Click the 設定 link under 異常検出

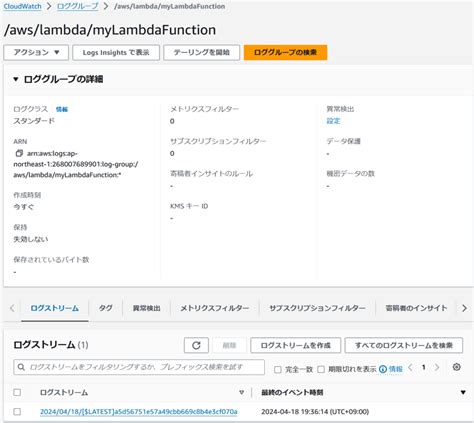[333, 121]
